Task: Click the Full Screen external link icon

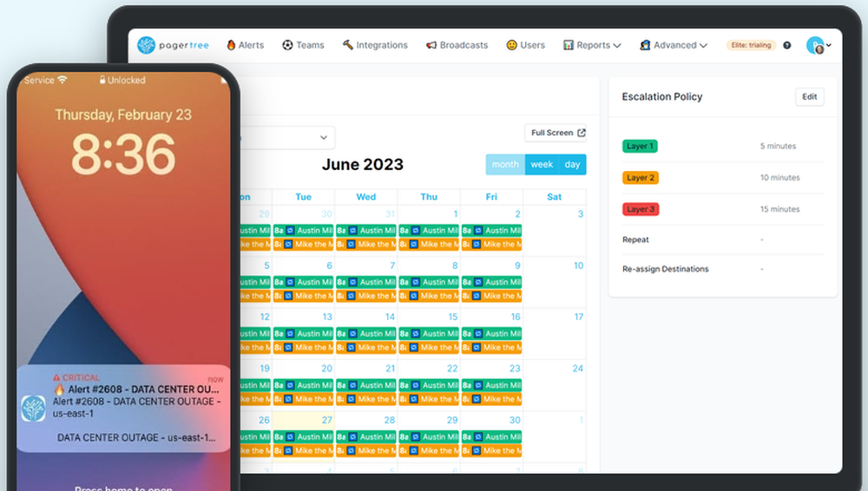Action: coord(582,133)
